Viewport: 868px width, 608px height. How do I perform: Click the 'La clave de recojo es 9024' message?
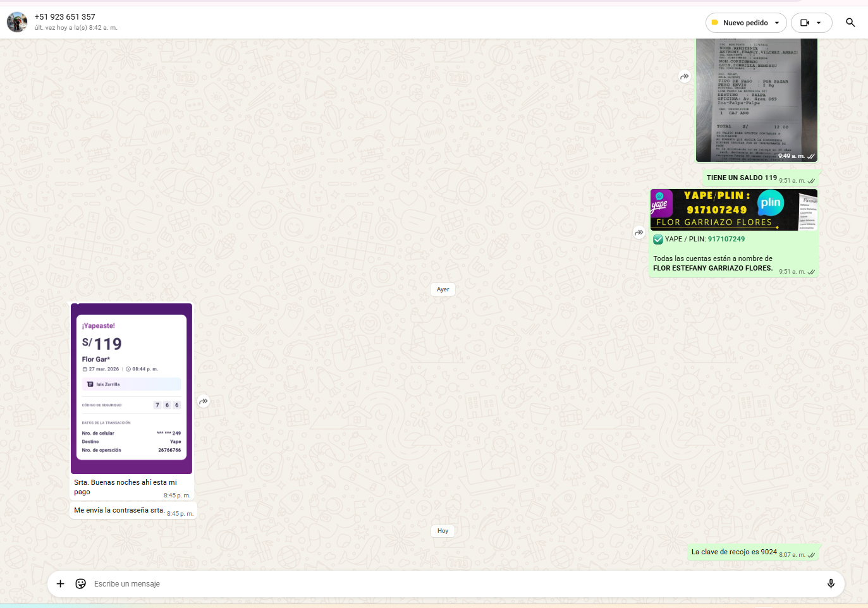coord(734,552)
